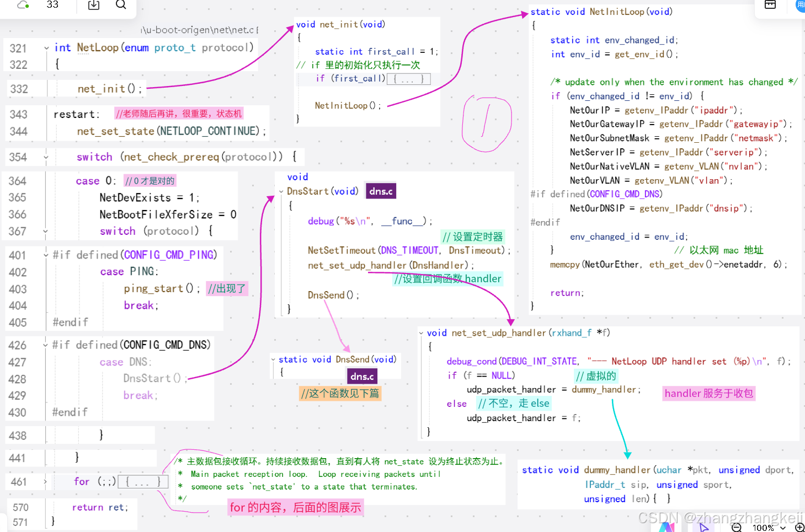Click the path text "u-boot-origen\net\net.c"
Screen dimensions: 805x532
point(199,30)
